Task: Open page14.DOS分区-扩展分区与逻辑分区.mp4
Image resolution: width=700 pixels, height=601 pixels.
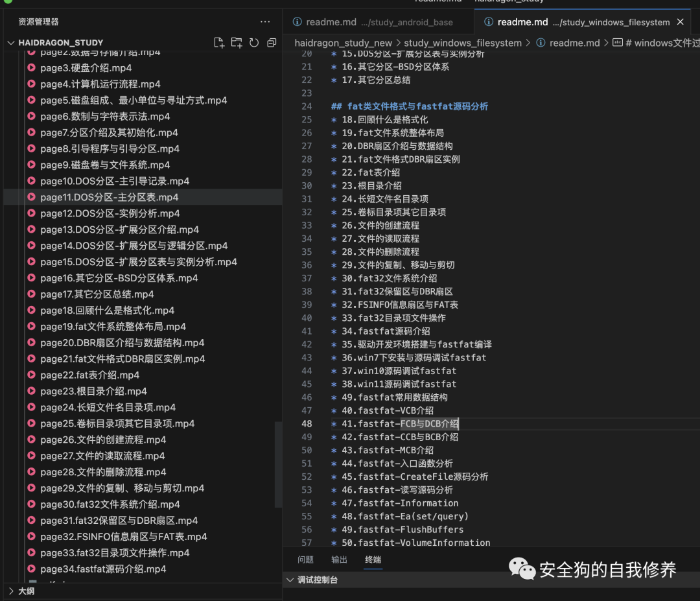Action: tap(134, 246)
